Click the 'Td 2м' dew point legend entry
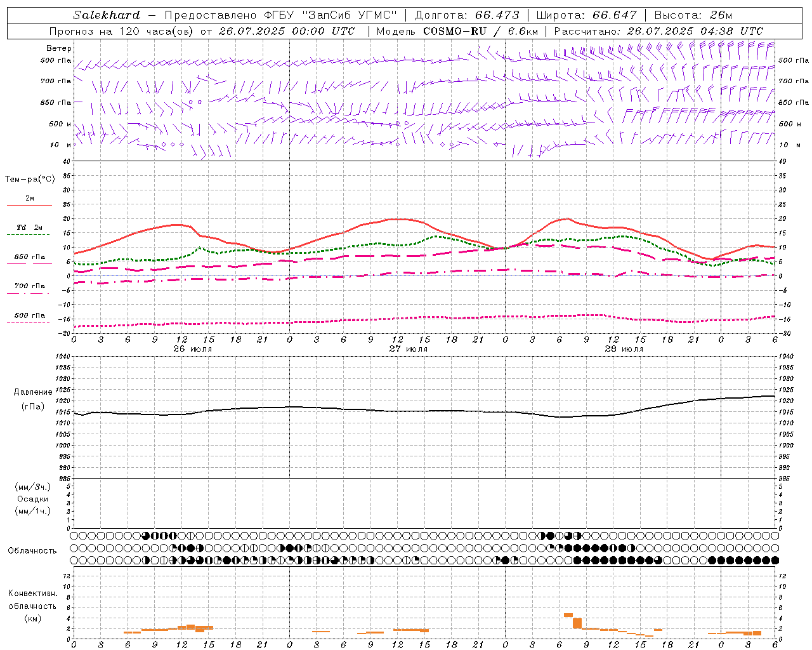This screenshot has width=812, height=650. tap(30, 227)
